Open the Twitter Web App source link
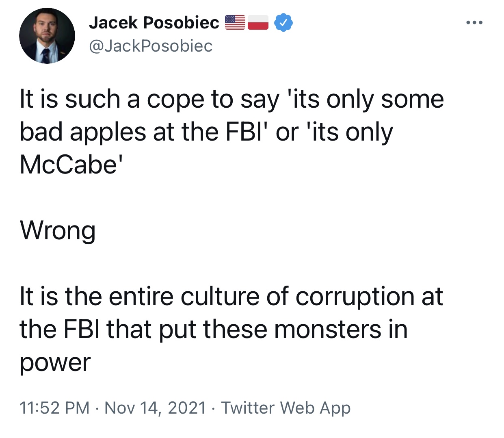Image resolution: width=504 pixels, height=438 pixels. tap(286, 408)
